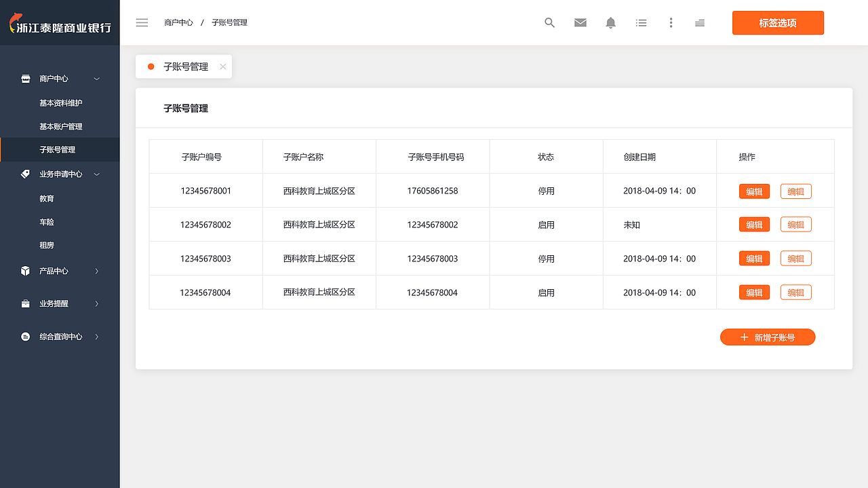Click outlined 编辑 button for 12345678002

point(795,225)
